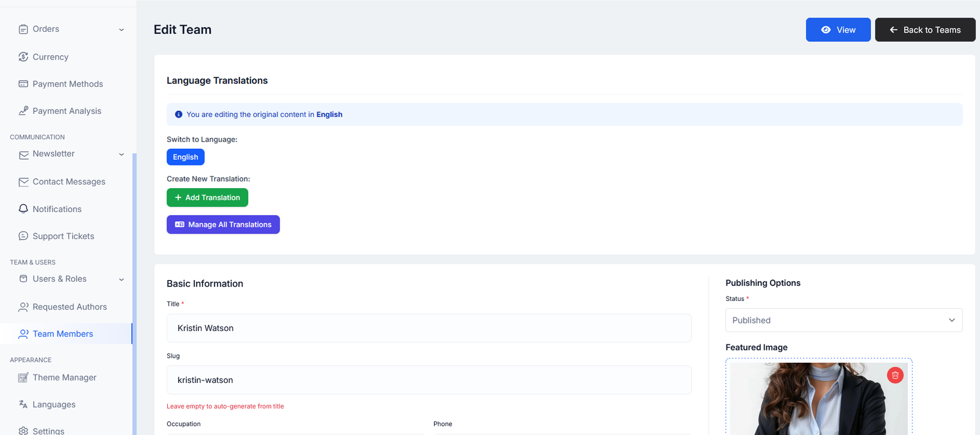Viewport: 980px width, 435px height.
Task: Click the 'Switch to Language:' label
Action: coord(202,140)
